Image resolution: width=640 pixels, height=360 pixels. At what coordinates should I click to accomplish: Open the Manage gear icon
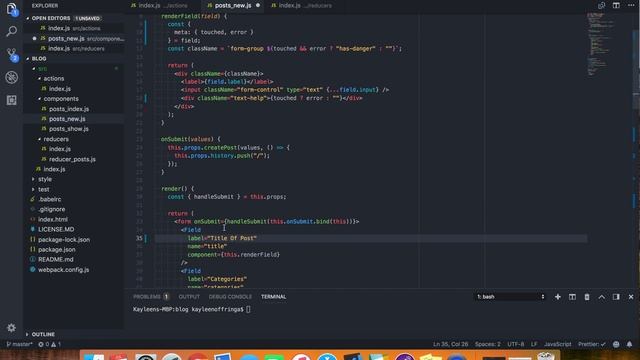pos(11,328)
